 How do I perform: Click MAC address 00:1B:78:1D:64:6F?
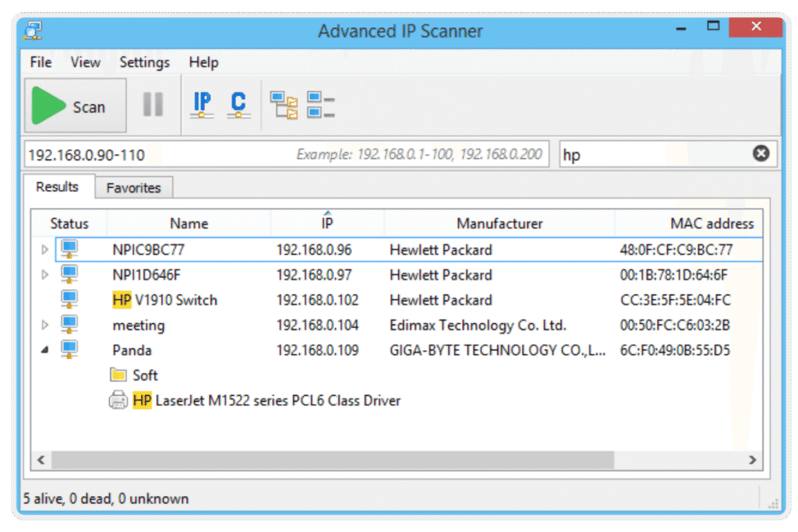pyautogui.click(x=674, y=275)
